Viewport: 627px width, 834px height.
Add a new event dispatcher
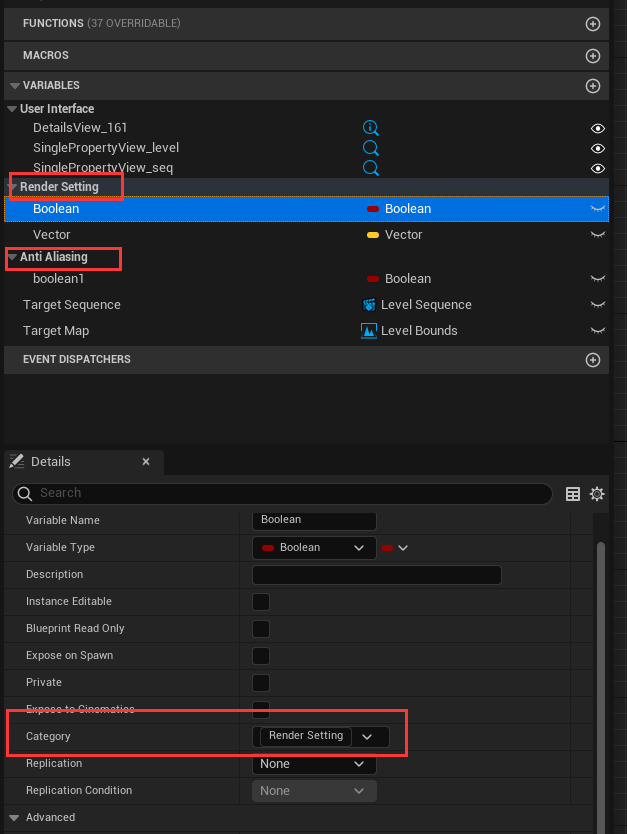(x=592, y=360)
